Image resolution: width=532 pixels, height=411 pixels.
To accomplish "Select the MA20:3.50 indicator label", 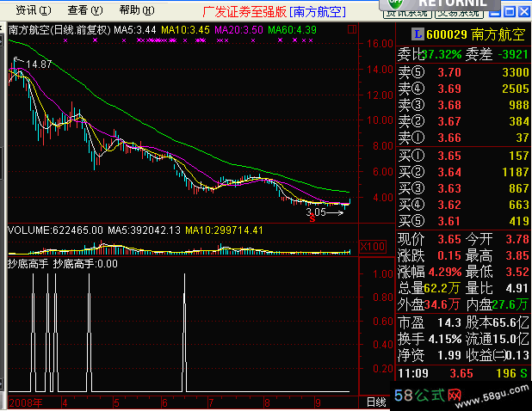I will point(238,30).
